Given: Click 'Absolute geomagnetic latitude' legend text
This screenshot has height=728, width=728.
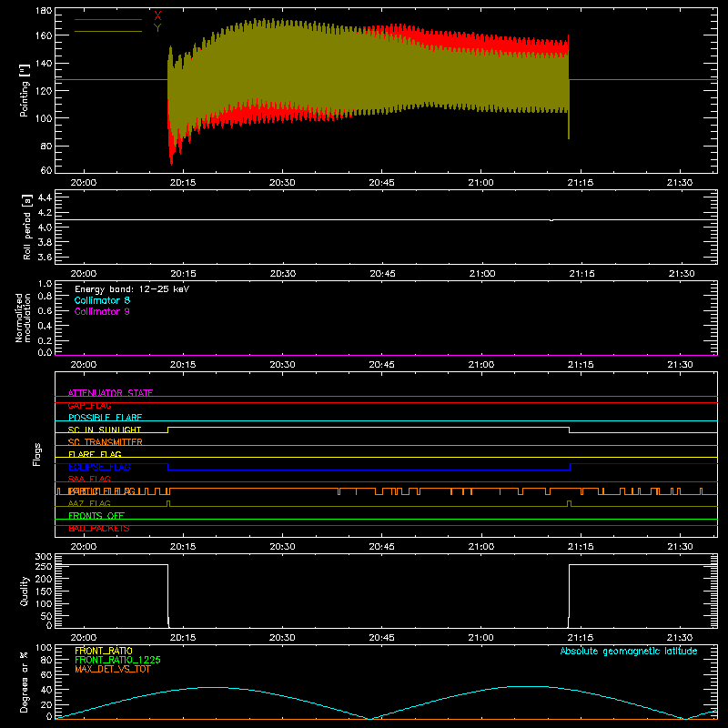Looking at the screenshot, I should point(629,652).
